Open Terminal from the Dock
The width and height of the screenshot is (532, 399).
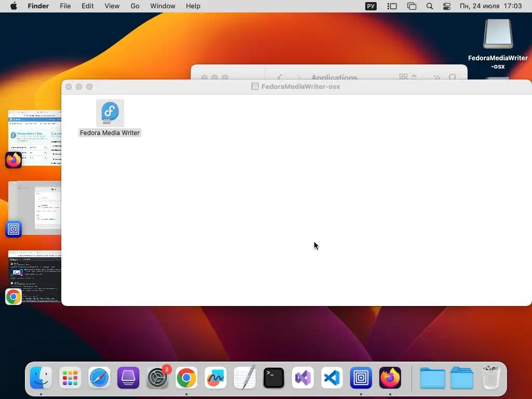click(274, 378)
